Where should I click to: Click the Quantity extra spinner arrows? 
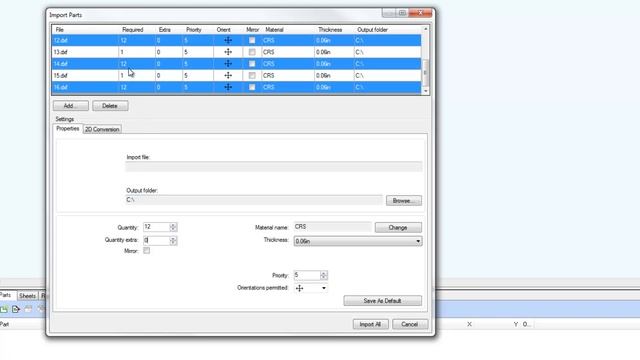(173, 240)
